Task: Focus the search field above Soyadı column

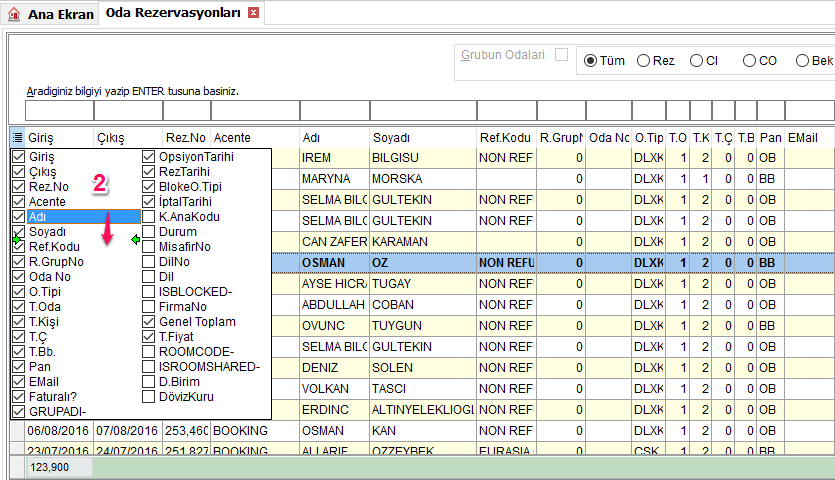Action: [423, 111]
